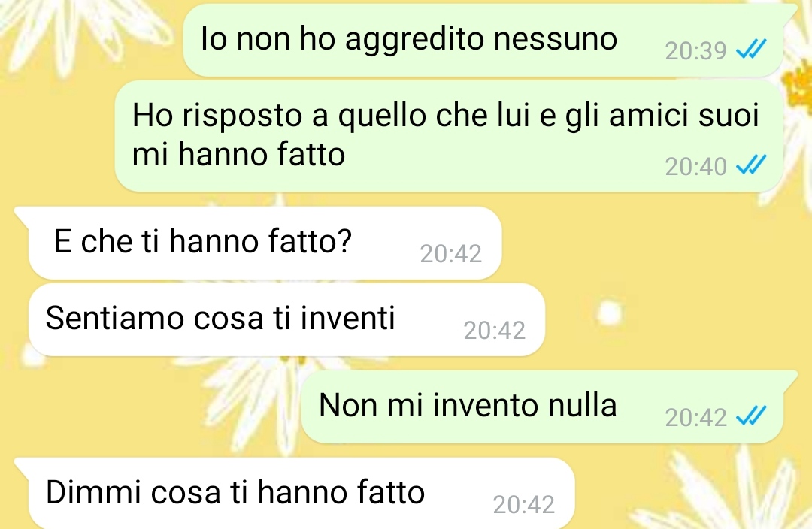Tap the 20:42 timestamp of 'Sentiamo cosa ti inventi'
Screen dimensions: 812x529
pyautogui.click(x=495, y=331)
